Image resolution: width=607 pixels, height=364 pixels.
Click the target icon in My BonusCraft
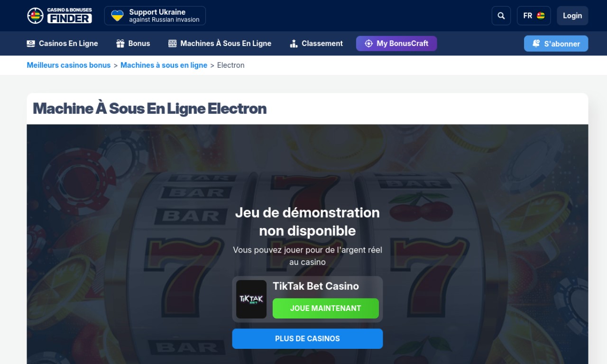pos(368,44)
